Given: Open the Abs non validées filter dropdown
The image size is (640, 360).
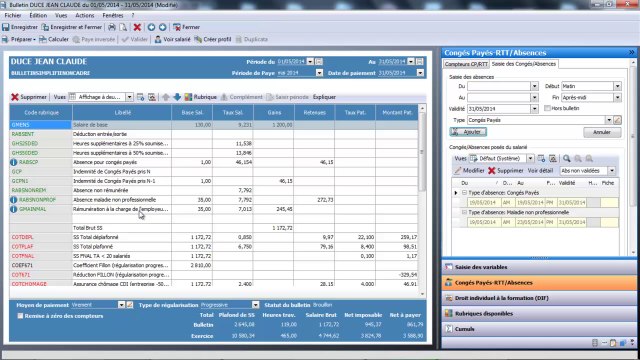Looking at the screenshot, I should tap(611, 171).
